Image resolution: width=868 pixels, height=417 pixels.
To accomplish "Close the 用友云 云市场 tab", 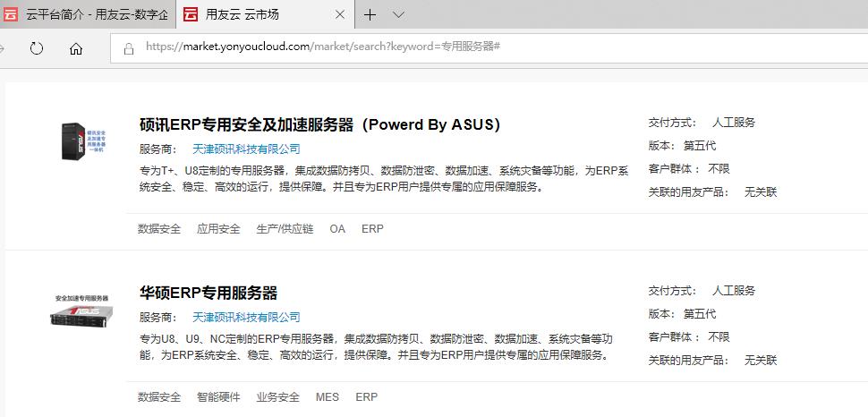I will click(340, 15).
